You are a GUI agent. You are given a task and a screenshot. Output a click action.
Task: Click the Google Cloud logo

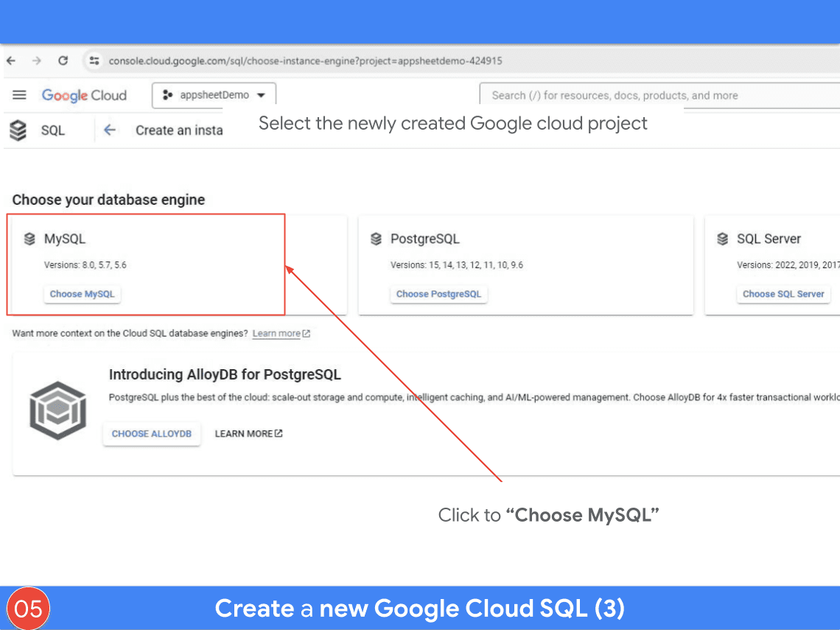point(84,95)
